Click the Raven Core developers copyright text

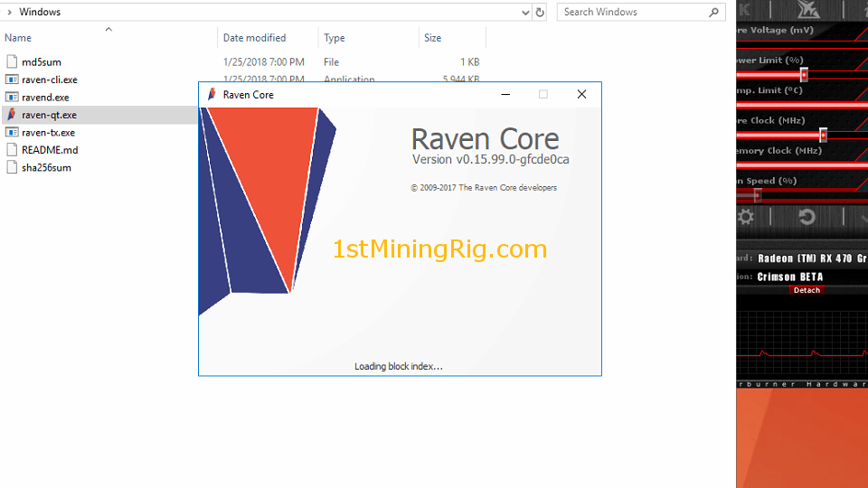[484, 188]
